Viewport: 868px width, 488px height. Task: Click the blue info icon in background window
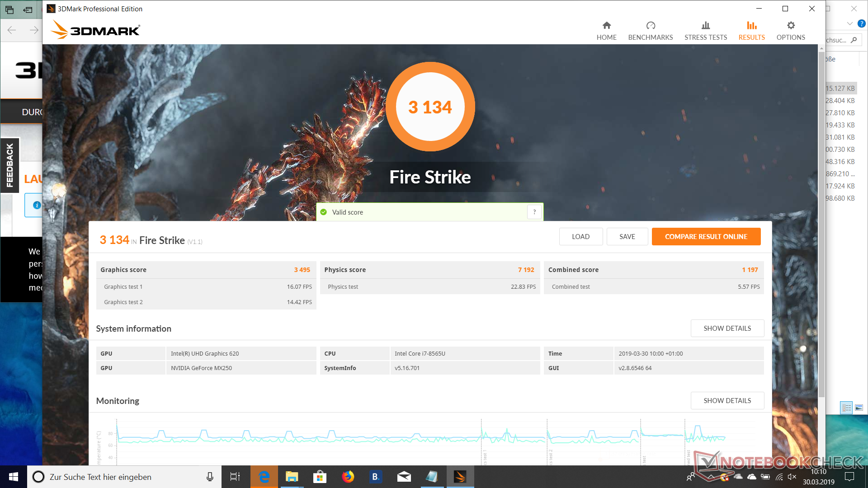pos(37,205)
